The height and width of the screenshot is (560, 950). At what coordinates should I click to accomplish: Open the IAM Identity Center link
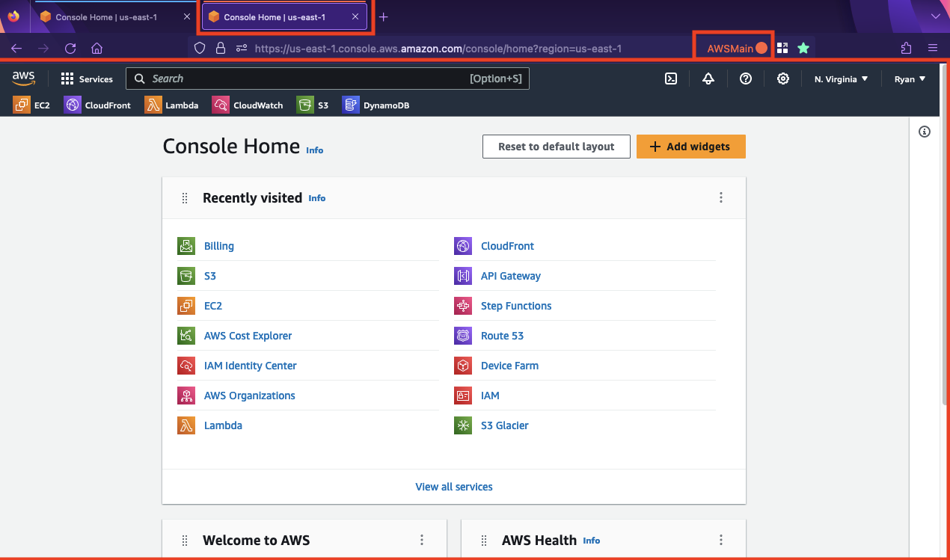point(251,366)
